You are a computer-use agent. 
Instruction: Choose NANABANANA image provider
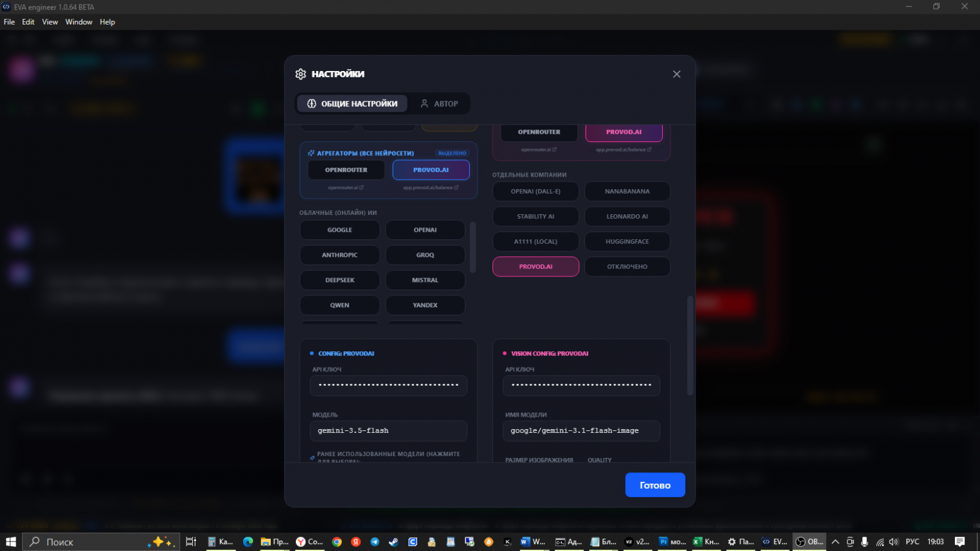coord(628,191)
